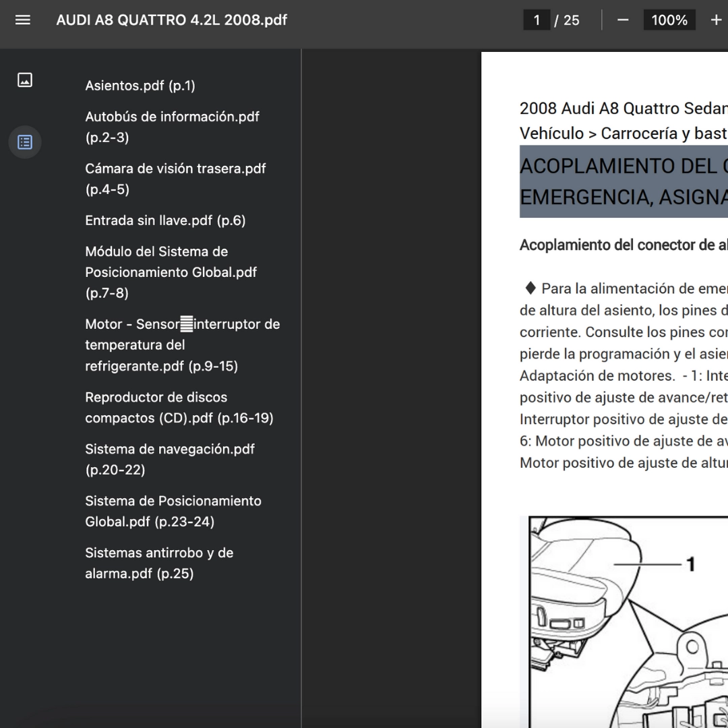Jump to Sistema de navegación.pdf (p.20-22)

pos(170,459)
